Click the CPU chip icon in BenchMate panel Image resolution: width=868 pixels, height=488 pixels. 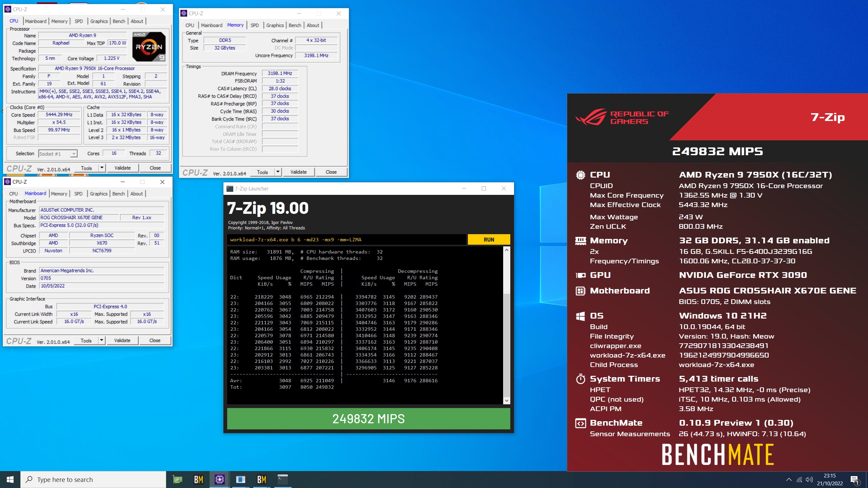point(580,175)
